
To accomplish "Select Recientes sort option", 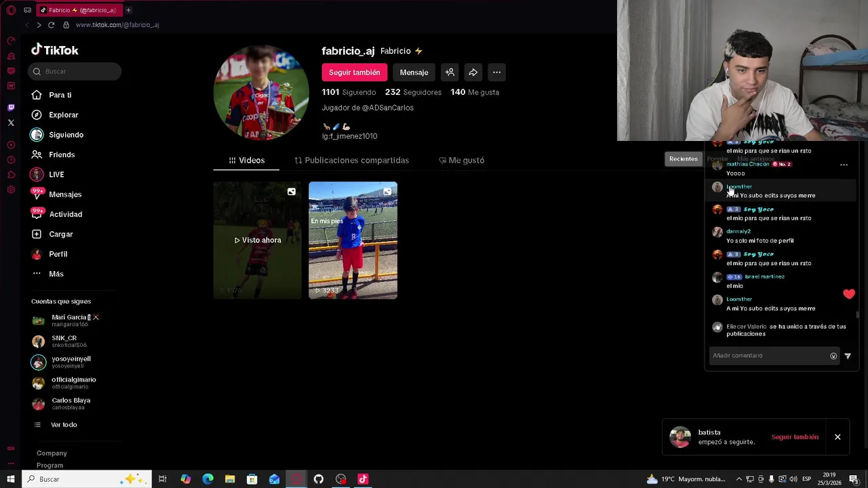I will (x=684, y=159).
